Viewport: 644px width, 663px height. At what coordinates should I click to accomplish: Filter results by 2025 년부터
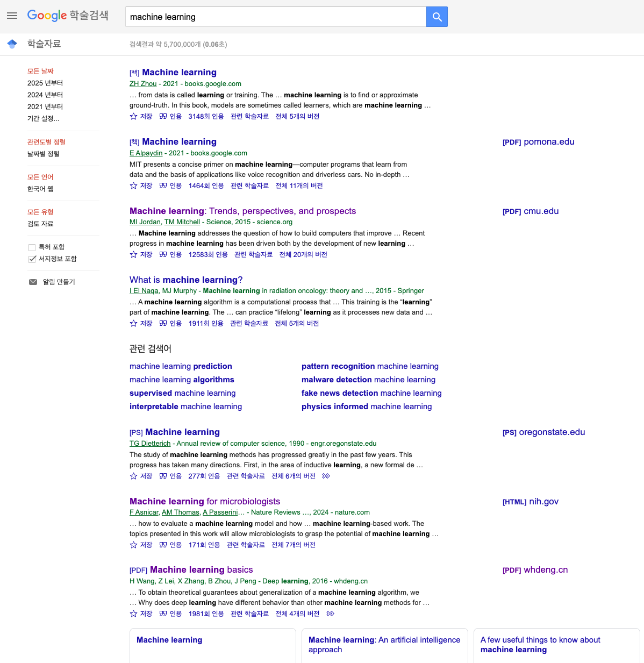tap(45, 83)
